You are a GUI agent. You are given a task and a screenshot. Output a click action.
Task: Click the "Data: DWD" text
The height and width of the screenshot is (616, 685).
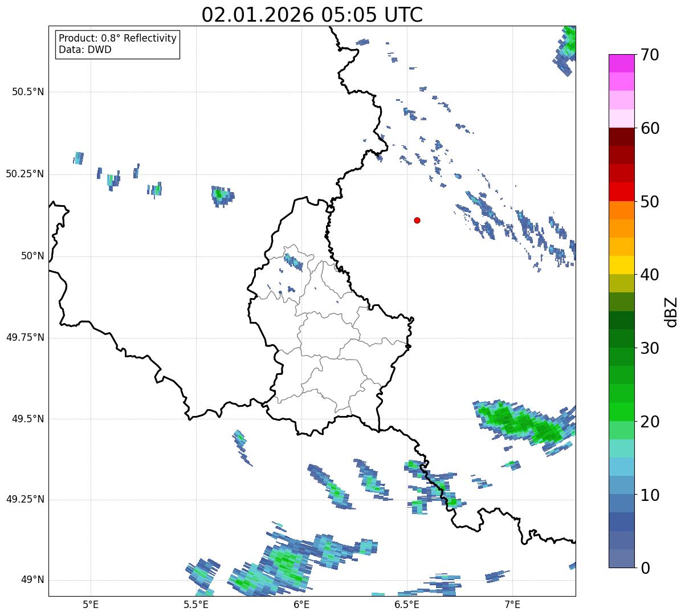[85, 50]
